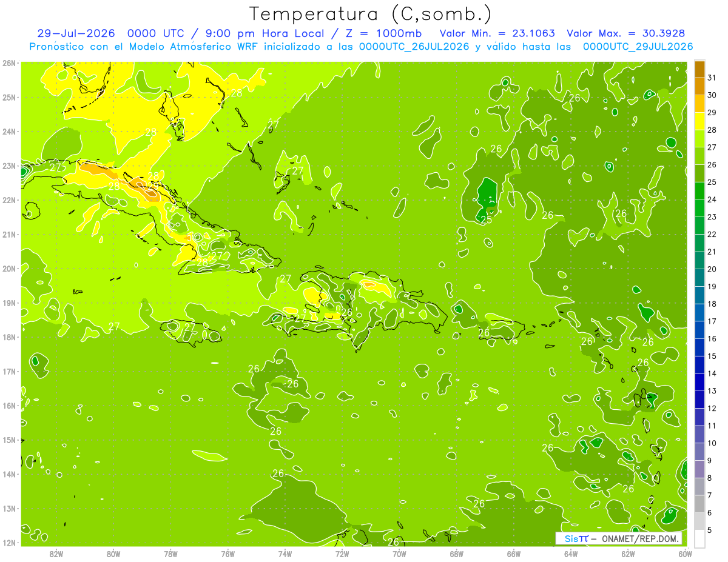Pick the dark green swatch between 23 and 24
The height and width of the screenshot is (562, 728).
coord(699,208)
